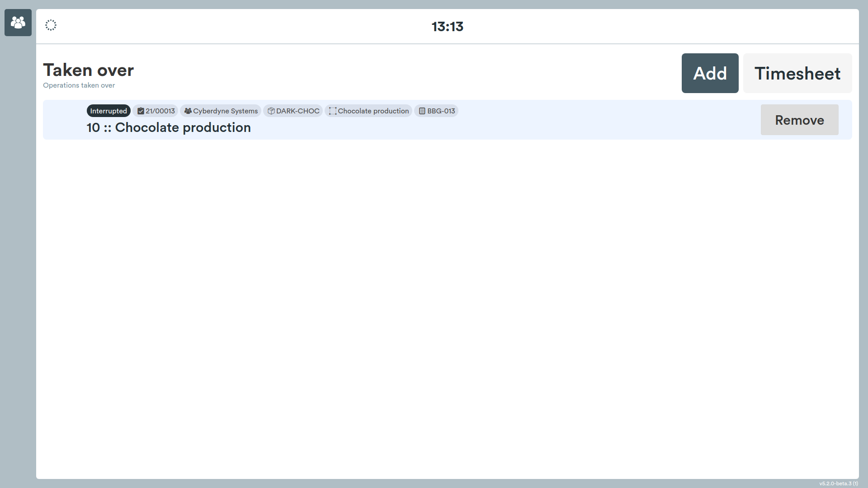Click the people icon beside Cyberdyne Systems
This screenshot has height=488, width=868.
[188, 111]
